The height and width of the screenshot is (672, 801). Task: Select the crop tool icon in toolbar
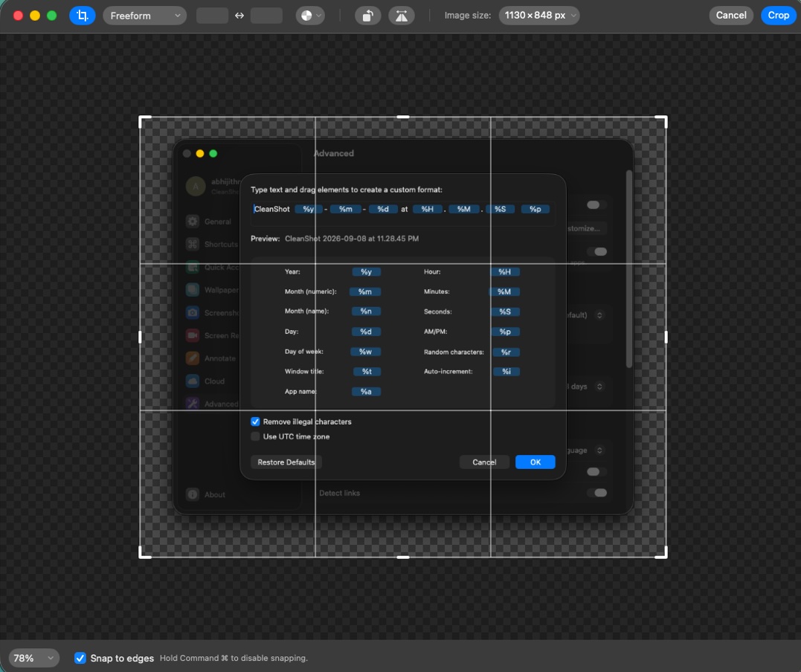coord(83,16)
